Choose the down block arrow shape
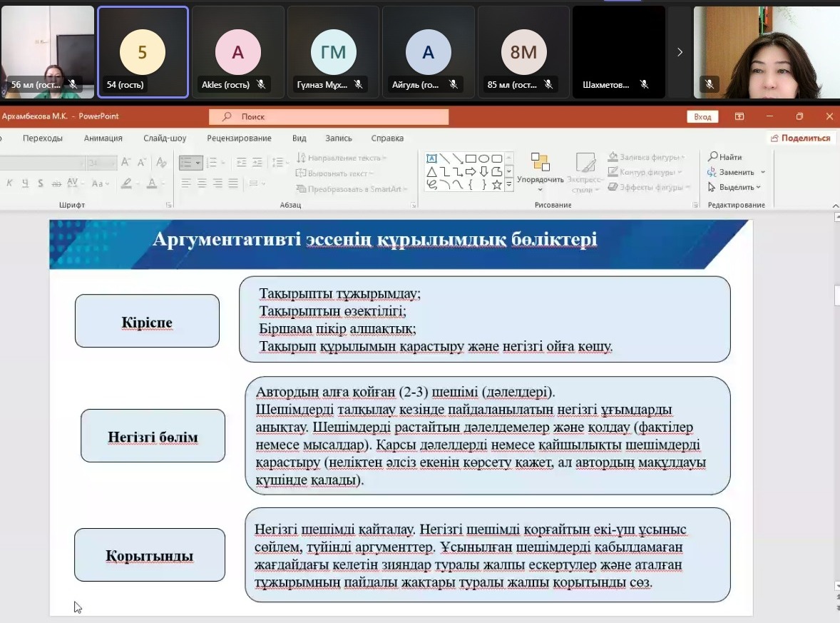Image resolution: width=840 pixels, height=623 pixels. pyautogui.click(x=483, y=171)
